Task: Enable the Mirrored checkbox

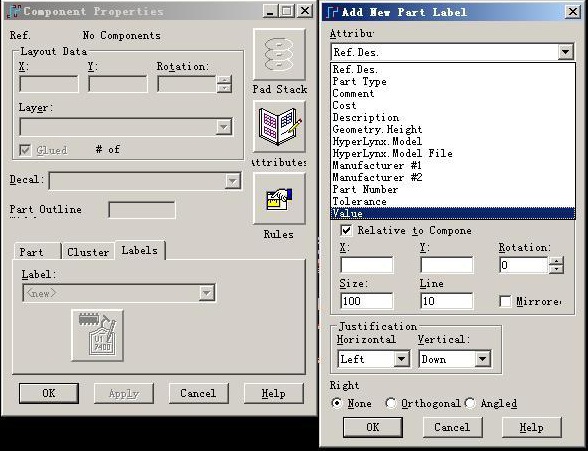Action: point(505,301)
